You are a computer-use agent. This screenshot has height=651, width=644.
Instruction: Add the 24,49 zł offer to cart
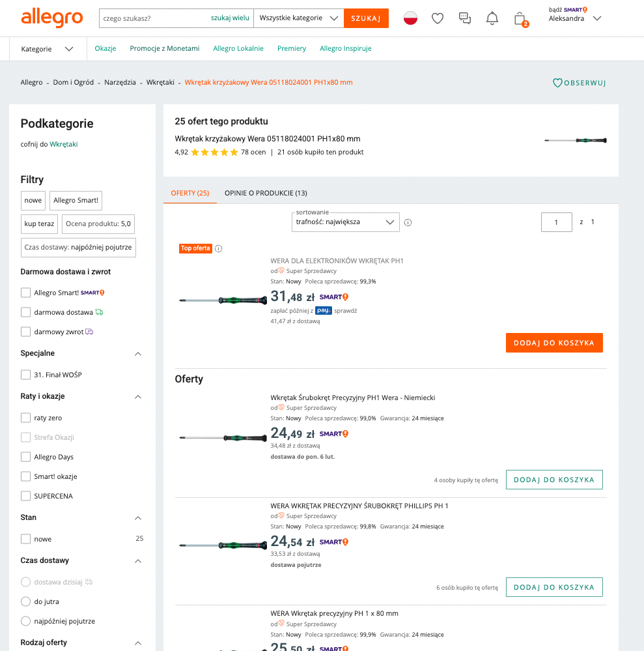pos(554,480)
